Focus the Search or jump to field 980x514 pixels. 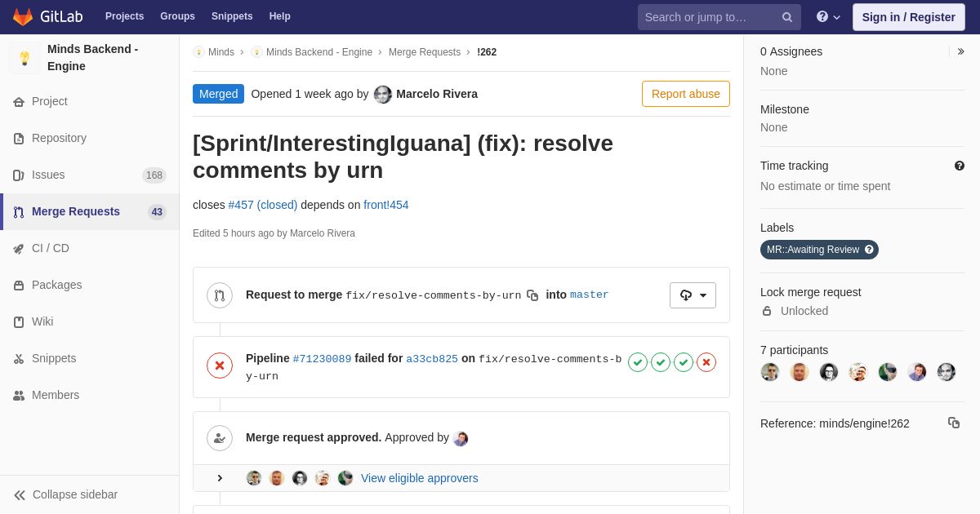point(719,17)
